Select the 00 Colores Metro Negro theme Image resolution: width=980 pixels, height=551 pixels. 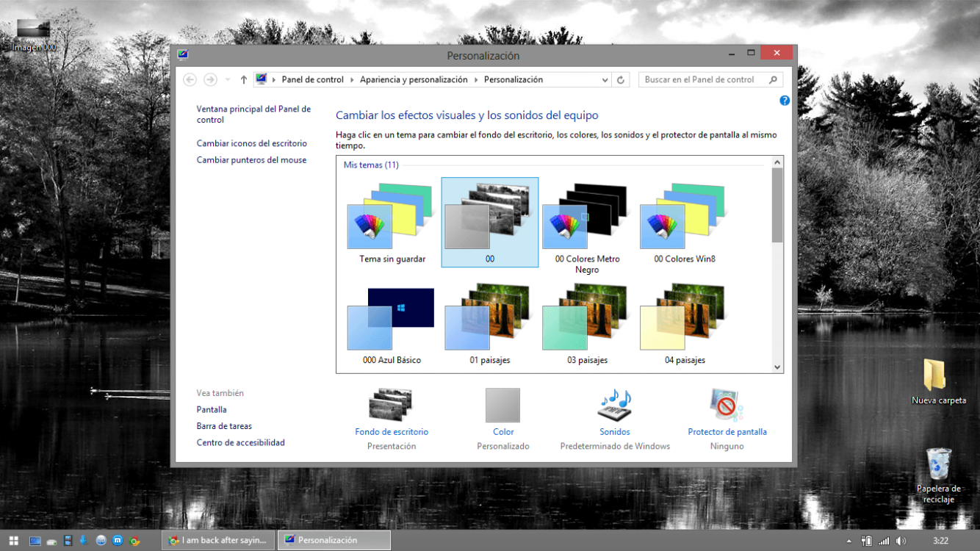(587, 223)
